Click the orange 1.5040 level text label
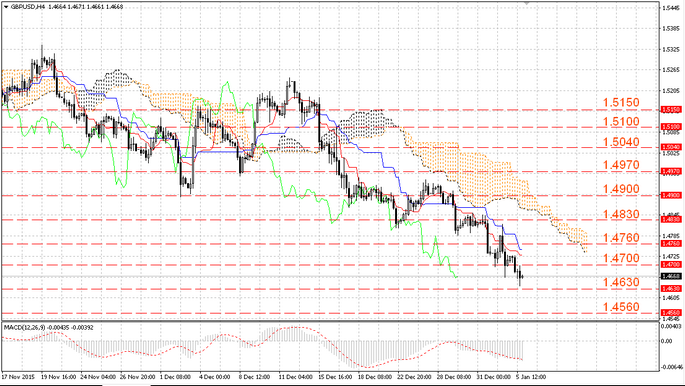 (621, 142)
